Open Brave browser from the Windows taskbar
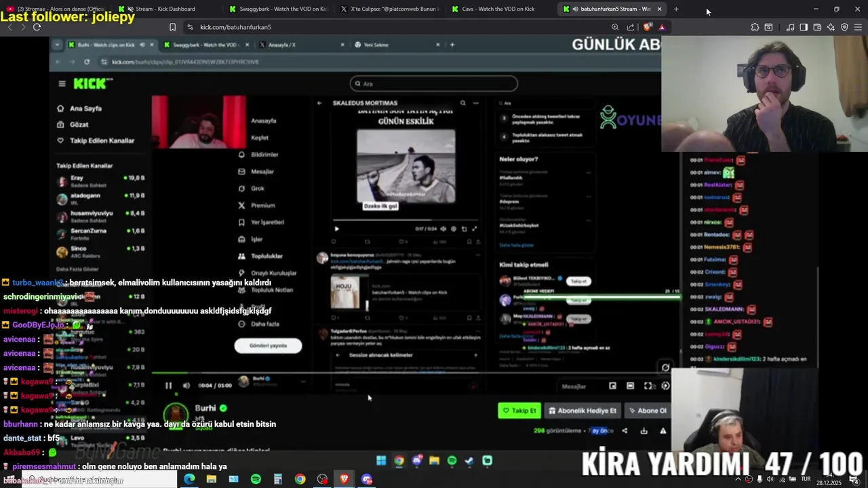Screen dimensions: 868x488 point(344,479)
